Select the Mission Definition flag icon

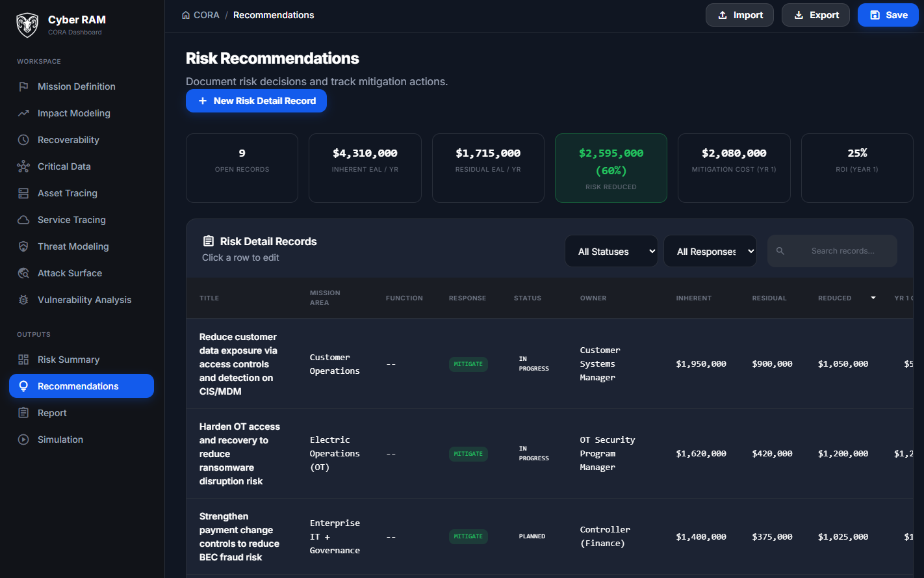click(23, 86)
